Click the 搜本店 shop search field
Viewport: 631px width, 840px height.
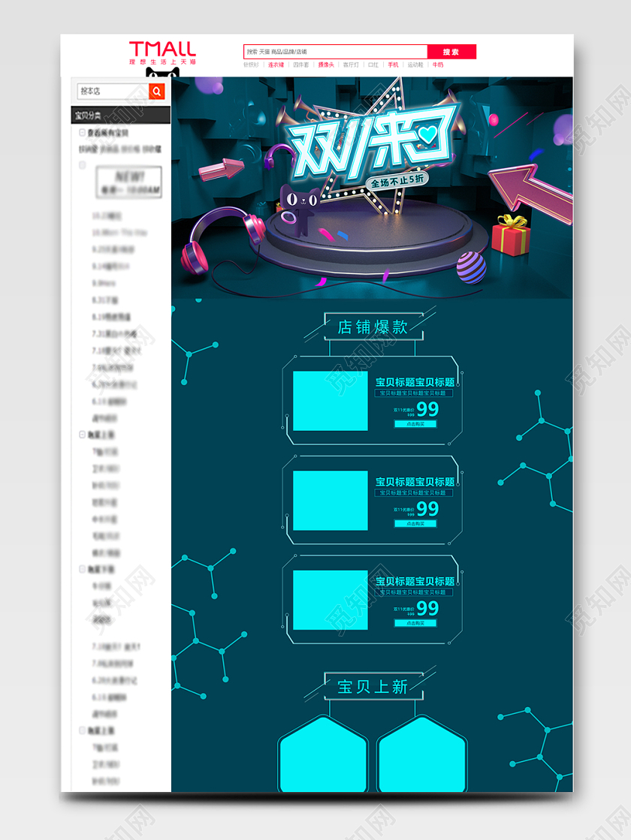point(113,92)
